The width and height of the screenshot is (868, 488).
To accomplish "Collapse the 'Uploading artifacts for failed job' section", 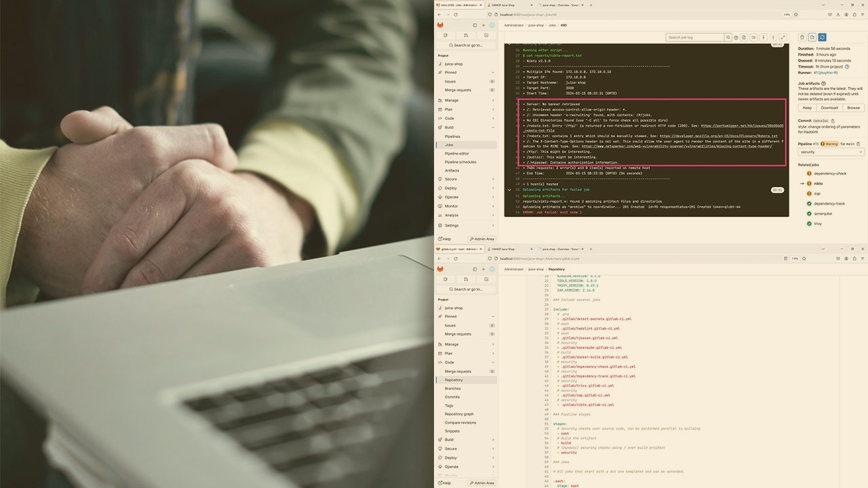I will [x=509, y=190].
